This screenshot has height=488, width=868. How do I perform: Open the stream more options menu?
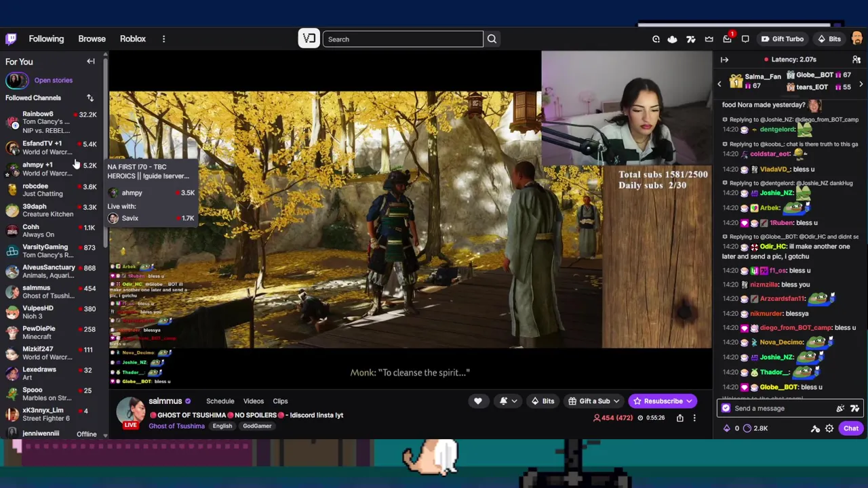tap(694, 418)
